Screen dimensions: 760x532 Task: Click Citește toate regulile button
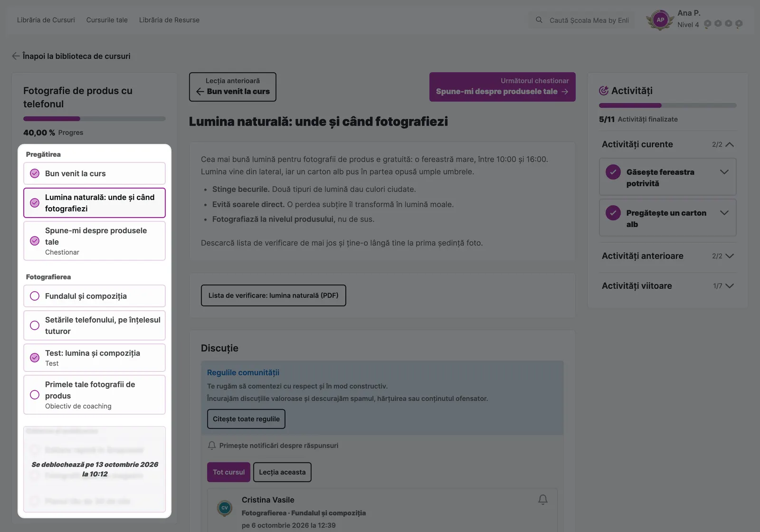pyautogui.click(x=246, y=419)
